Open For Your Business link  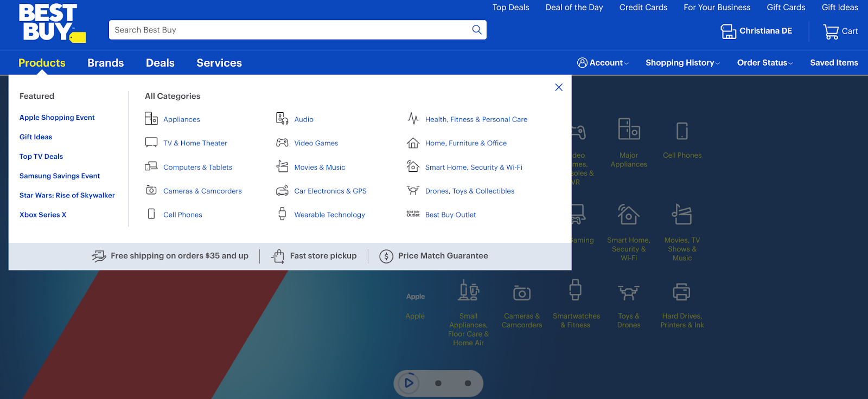717,8
